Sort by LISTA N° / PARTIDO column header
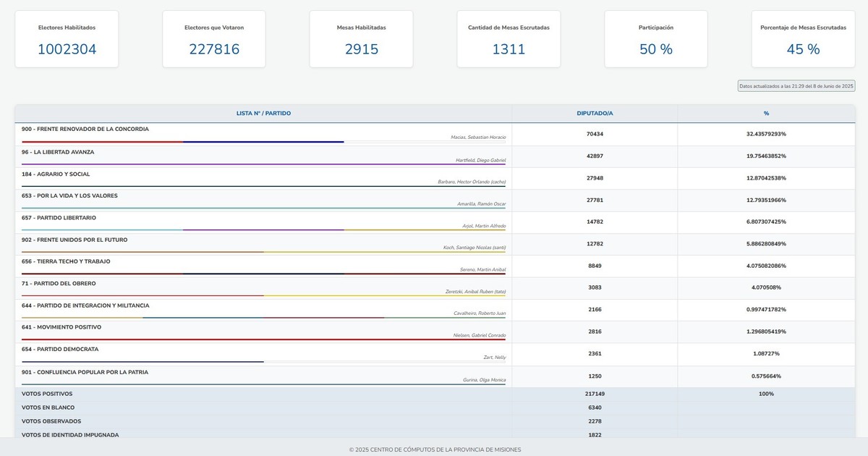The image size is (868, 456). 263,114
